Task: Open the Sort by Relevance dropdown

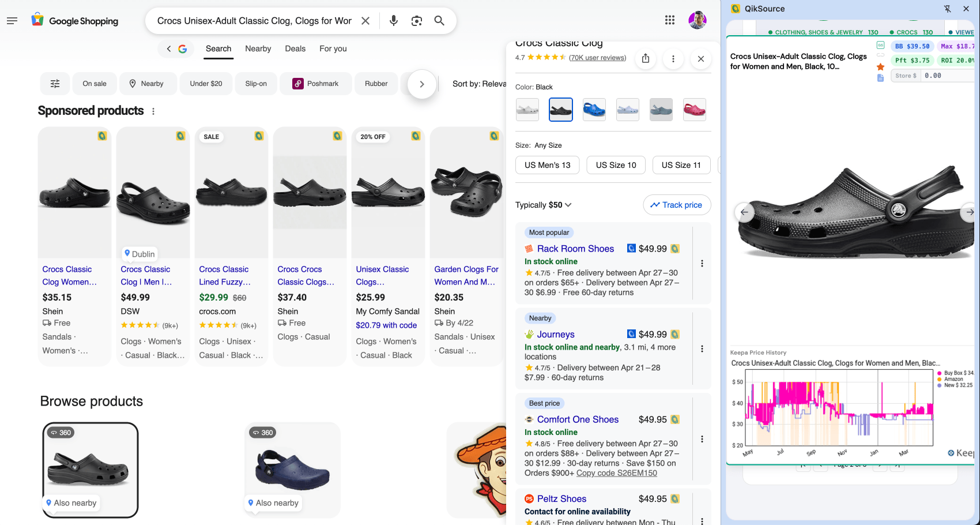Action: tap(482, 84)
